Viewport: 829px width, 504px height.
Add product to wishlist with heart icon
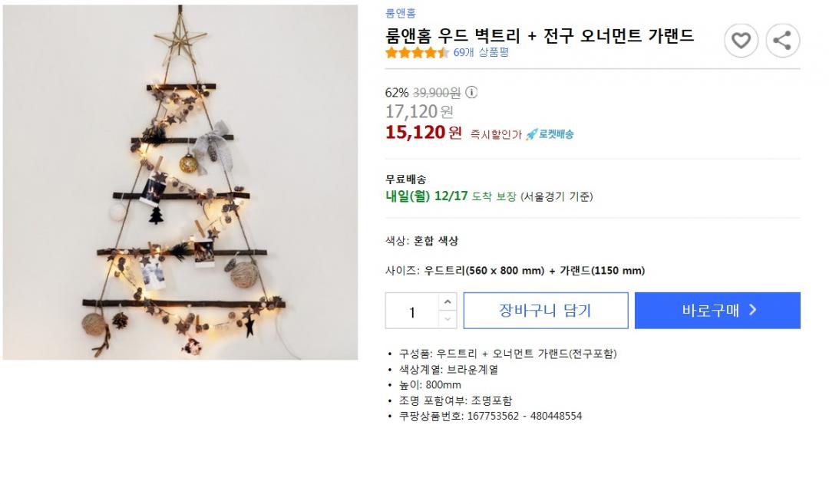click(741, 41)
